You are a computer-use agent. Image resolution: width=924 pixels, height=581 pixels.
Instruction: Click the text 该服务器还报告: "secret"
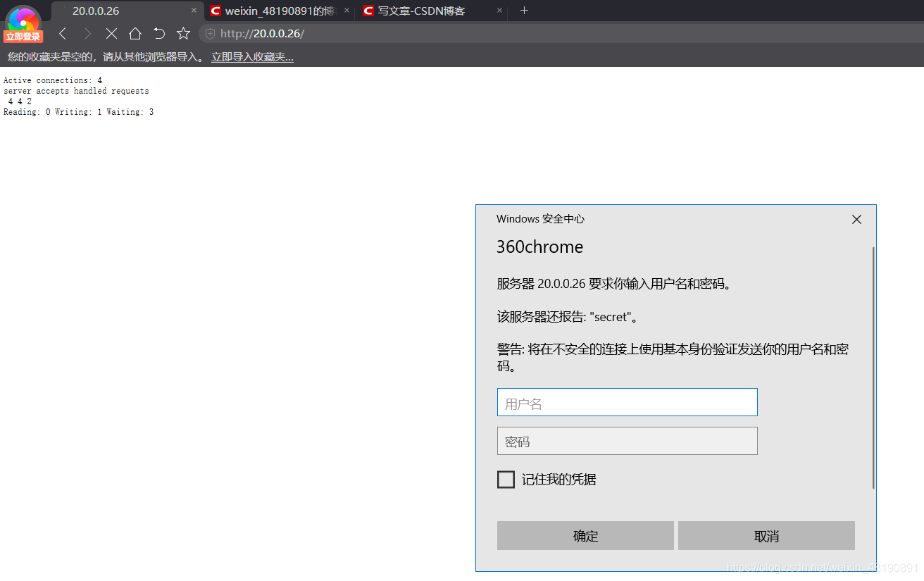point(568,317)
